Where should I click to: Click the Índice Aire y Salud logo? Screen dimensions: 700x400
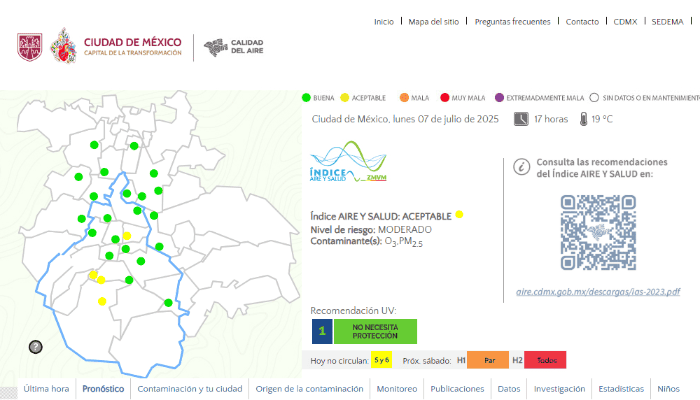pyautogui.click(x=348, y=163)
